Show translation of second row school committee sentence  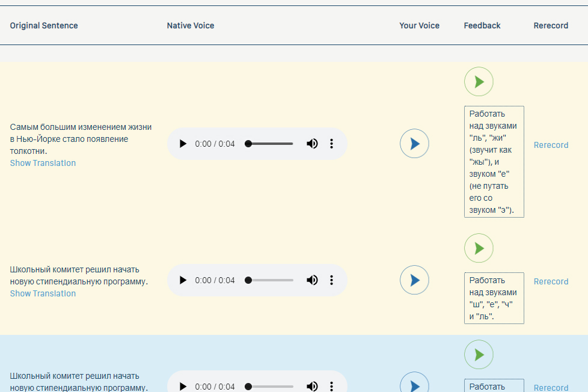pyautogui.click(x=43, y=293)
